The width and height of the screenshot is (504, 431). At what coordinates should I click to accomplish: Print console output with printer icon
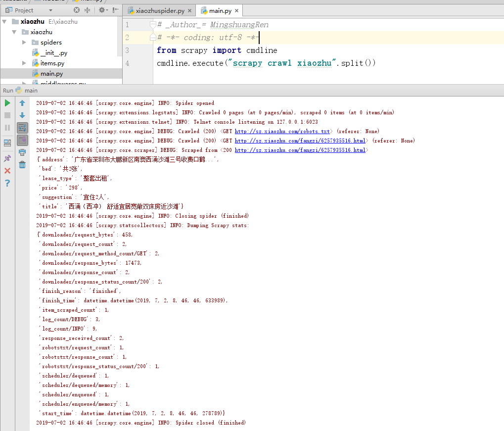point(22,152)
